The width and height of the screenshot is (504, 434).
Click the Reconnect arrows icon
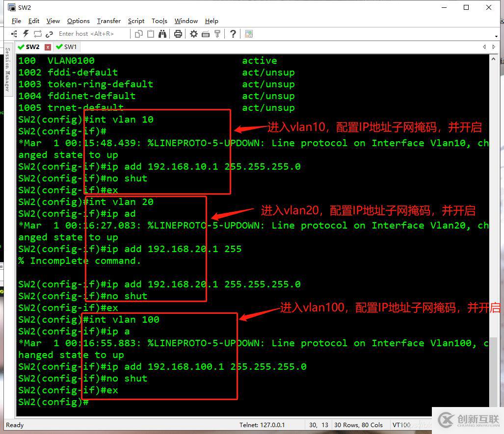(x=38, y=34)
